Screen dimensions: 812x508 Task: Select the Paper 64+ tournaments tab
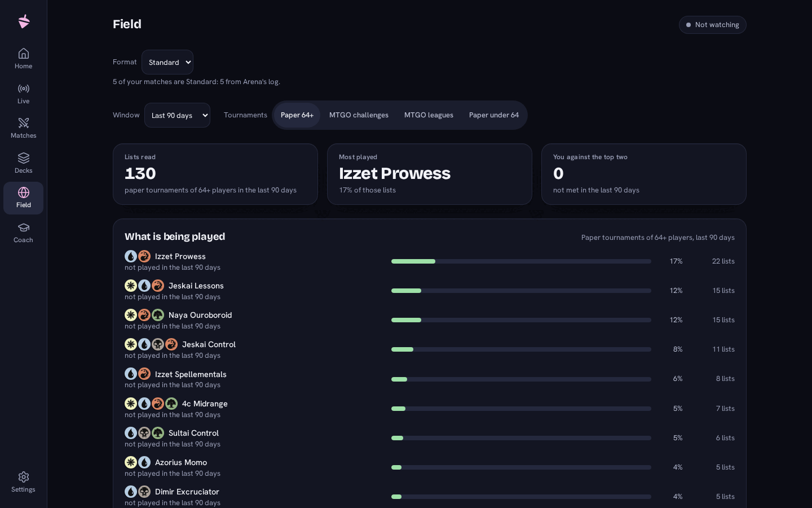[297, 115]
